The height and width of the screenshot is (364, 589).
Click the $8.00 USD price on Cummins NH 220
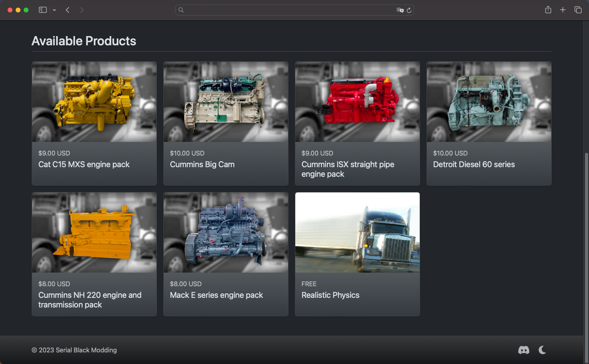54,284
